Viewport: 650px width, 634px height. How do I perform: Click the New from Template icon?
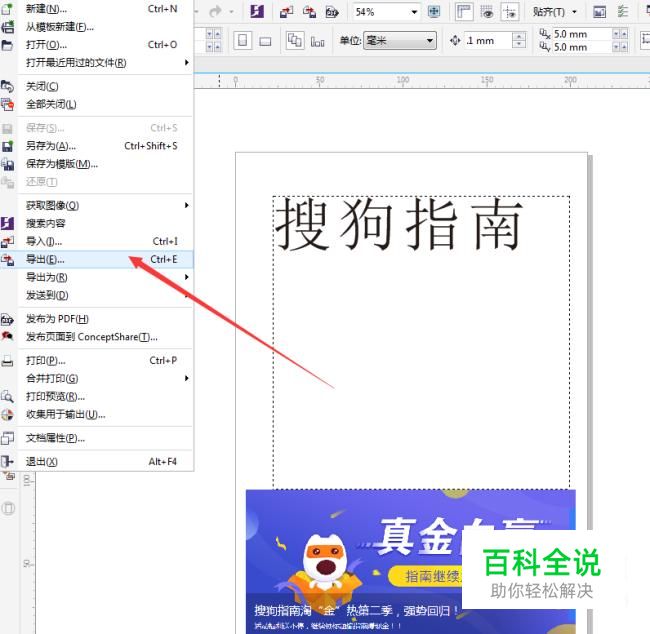[7, 27]
